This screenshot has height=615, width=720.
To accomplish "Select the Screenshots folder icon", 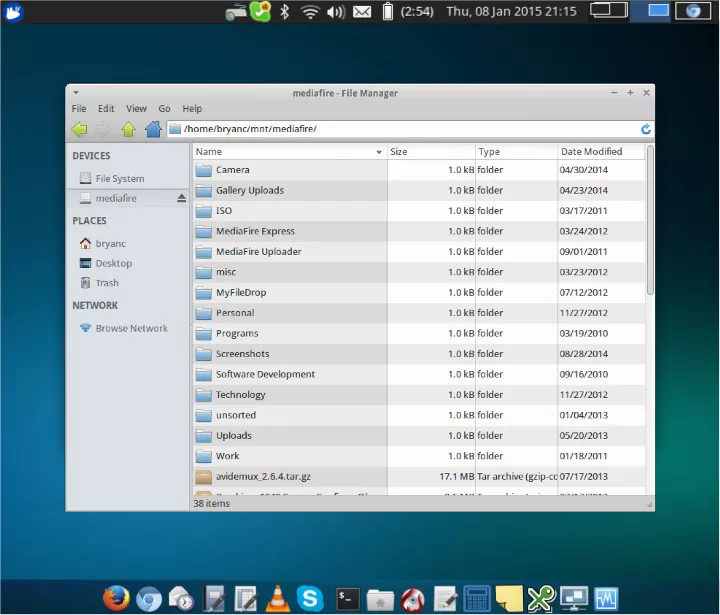I will pos(203,354).
